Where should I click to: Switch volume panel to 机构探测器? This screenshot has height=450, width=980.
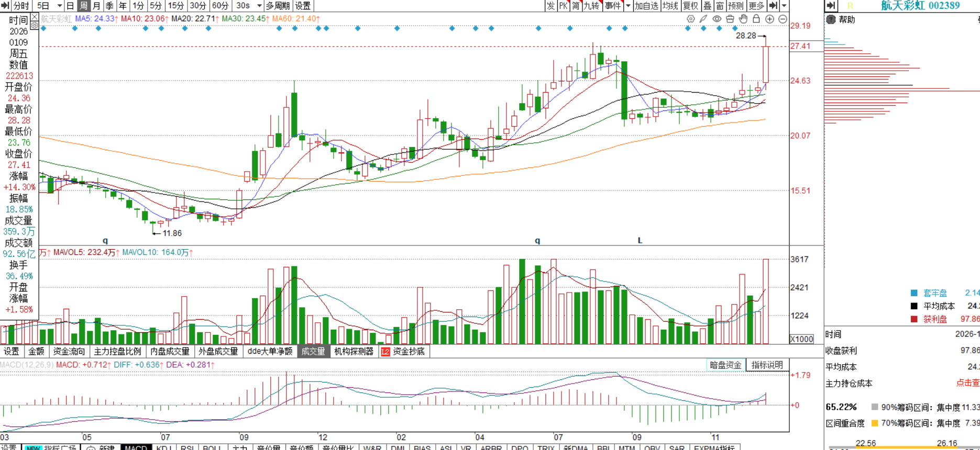pyautogui.click(x=354, y=352)
